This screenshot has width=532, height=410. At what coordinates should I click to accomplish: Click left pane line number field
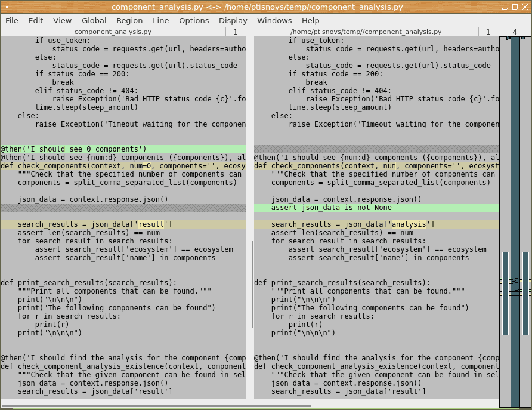pyautogui.click(x=236, y=32)
